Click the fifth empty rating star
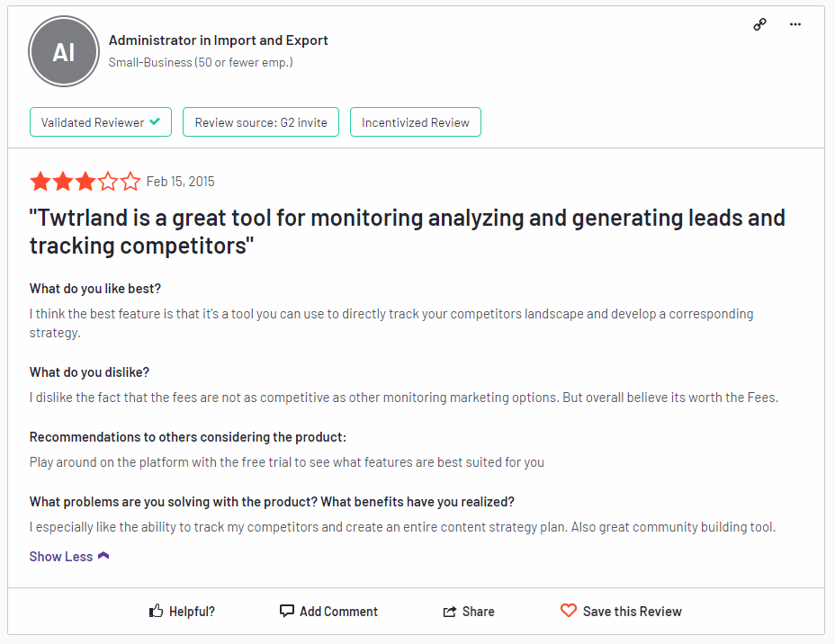835x644 pixels. [x=130, y=182]
